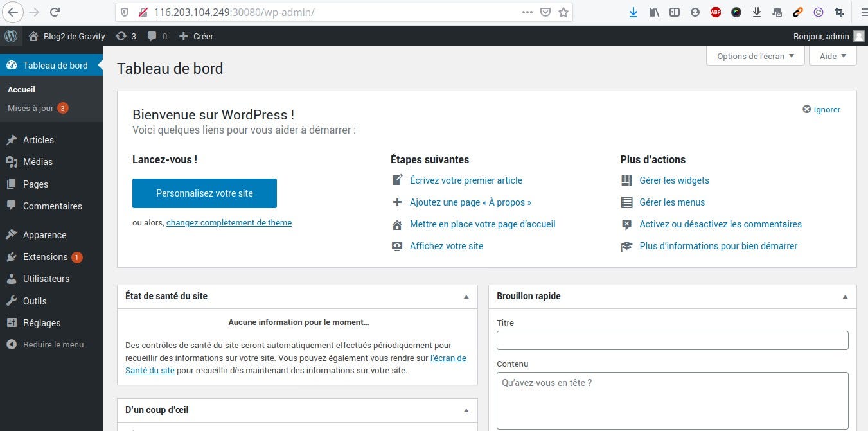Focus the Contenu text area
This screenshot has width=868, height=431.
pyautogui.click(x=673, y=401)
